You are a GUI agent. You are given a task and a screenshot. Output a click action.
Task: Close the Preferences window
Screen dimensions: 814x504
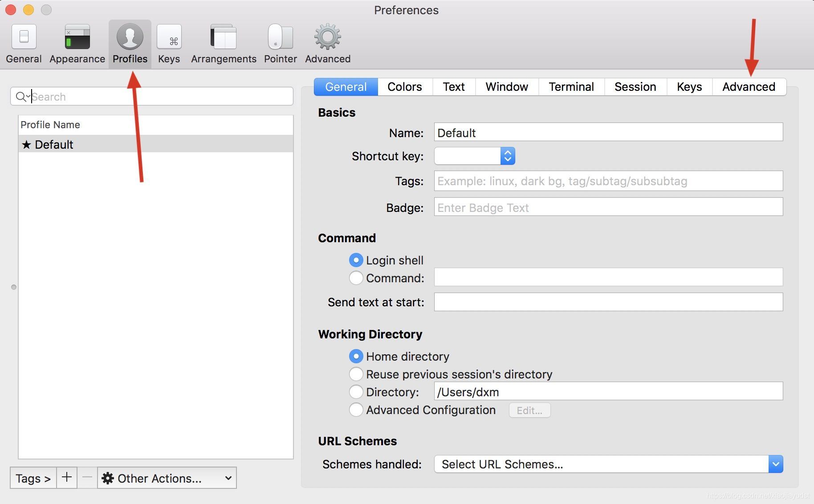11,9
